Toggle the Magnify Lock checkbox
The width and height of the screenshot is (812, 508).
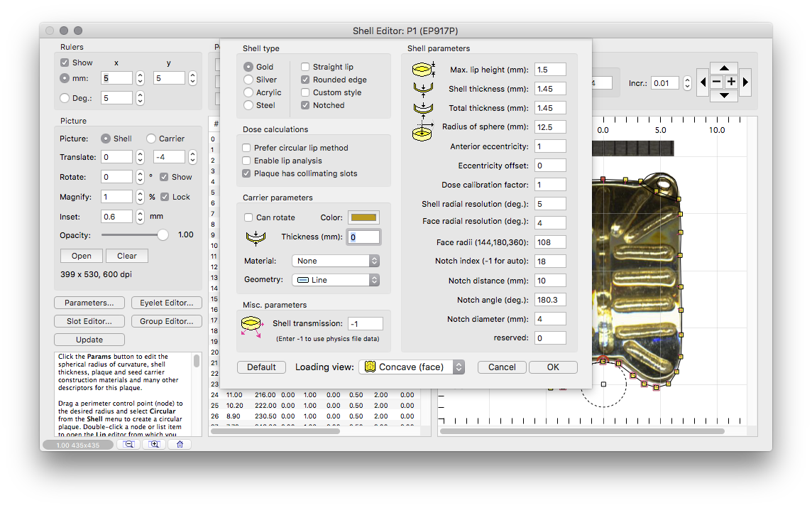[x=165, y=197]
